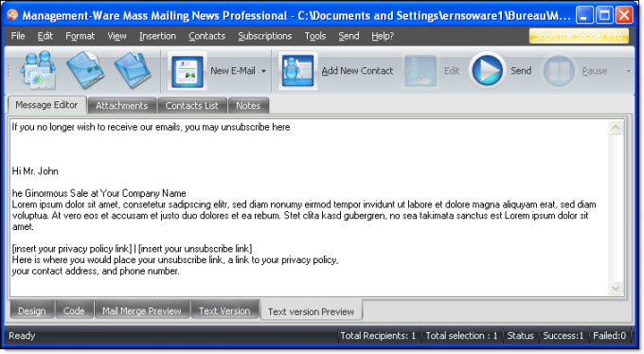Switch to the Notes tab

248,106
